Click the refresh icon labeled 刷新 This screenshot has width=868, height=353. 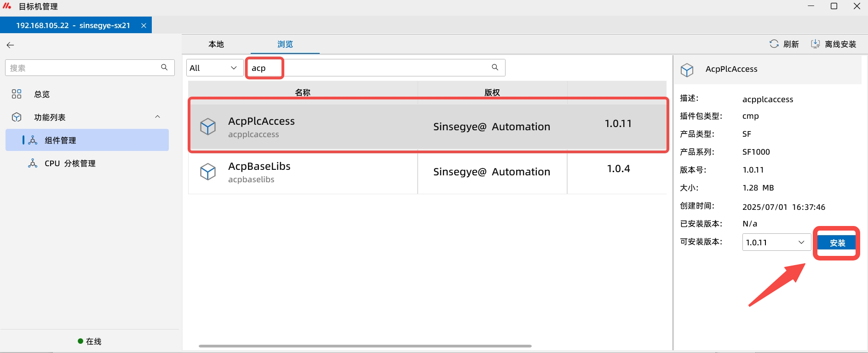tap(774, 44)
